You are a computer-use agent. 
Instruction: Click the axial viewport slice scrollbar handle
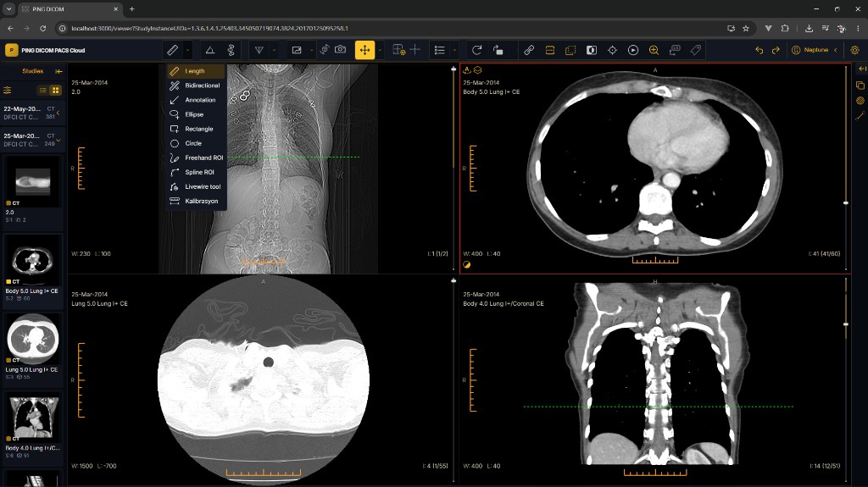846,203
